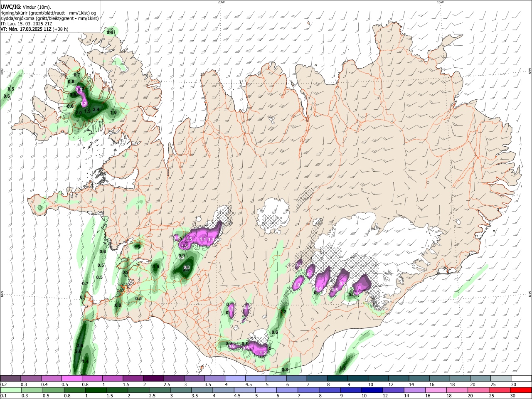Pick the lavender snow swatch between 4 and 4.5
Screen dimensions: 532x399
pyautogui.click(x=236, y=379)
